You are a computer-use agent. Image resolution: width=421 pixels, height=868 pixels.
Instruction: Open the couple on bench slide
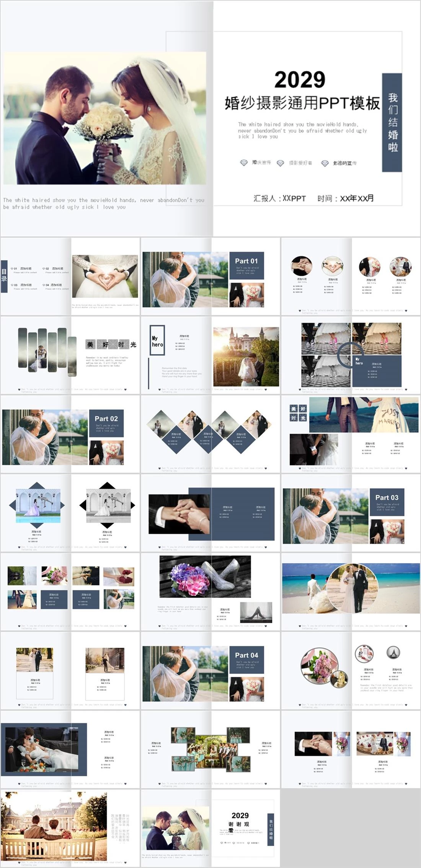click(70, 828)
